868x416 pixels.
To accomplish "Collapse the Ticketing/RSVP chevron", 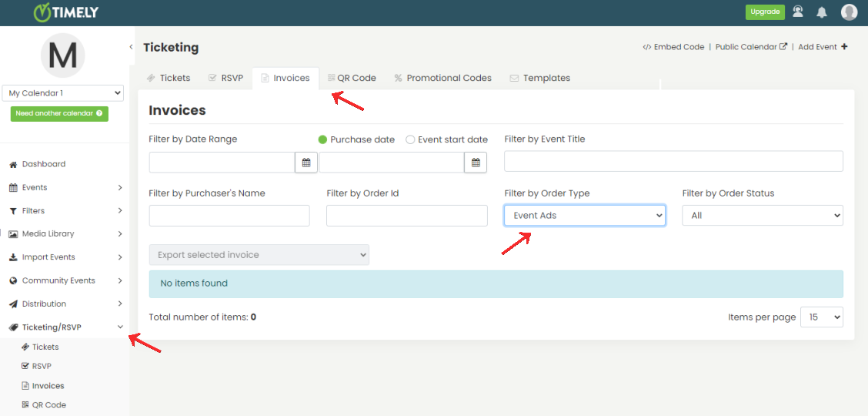I will click(x=120, y=327).
